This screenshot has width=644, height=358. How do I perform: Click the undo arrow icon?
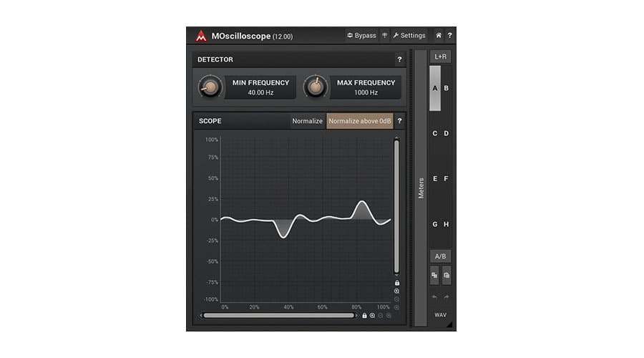(x=434, y=296)
